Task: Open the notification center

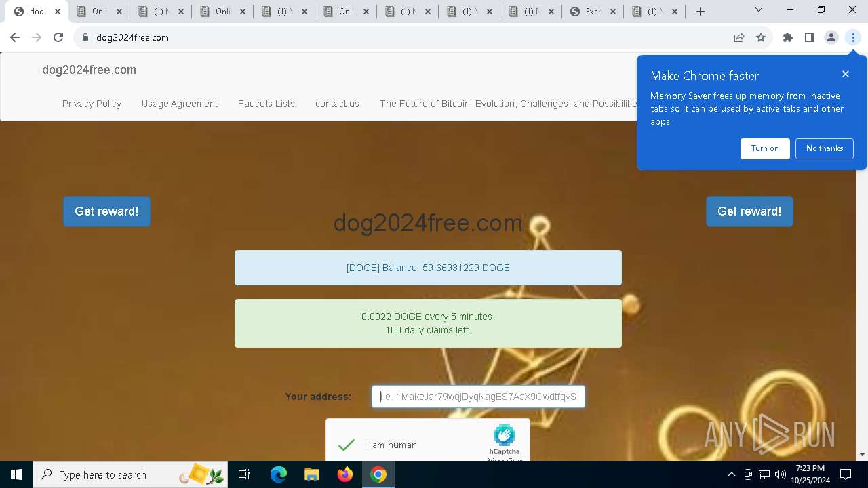Action: pos(846,474)
